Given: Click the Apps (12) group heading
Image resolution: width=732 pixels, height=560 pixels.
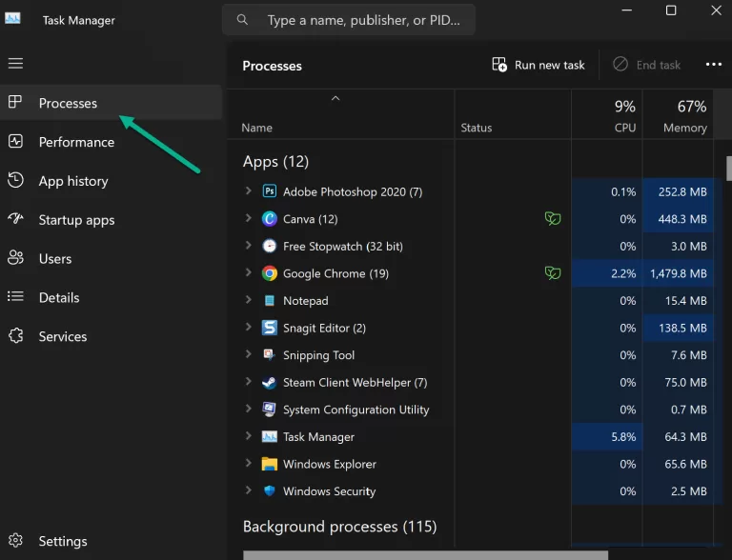Looking at the screenshot, I should pos(275,162).
